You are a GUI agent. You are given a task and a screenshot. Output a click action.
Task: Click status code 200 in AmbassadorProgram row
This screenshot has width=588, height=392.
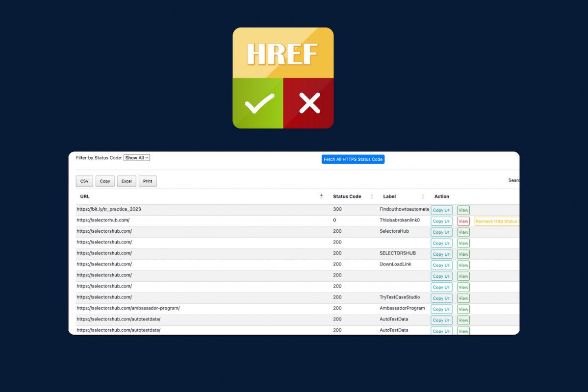point(337,308)
